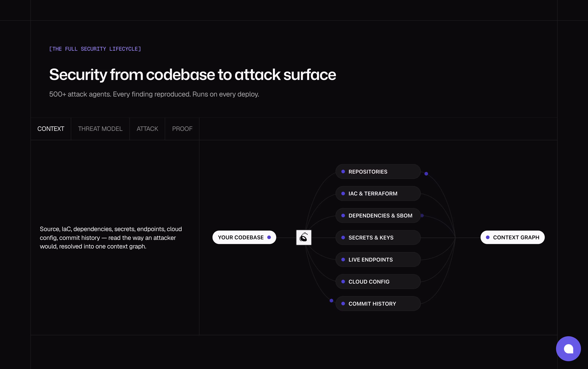Click the heading 'Security from codebase to attack surface'

tap(192, 75)
